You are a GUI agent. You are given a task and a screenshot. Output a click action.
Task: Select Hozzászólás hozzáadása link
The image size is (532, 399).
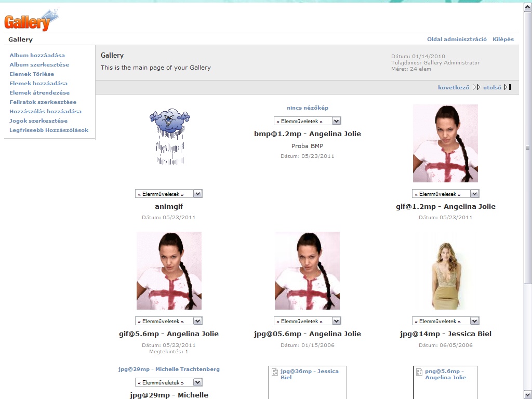[45, 111]
